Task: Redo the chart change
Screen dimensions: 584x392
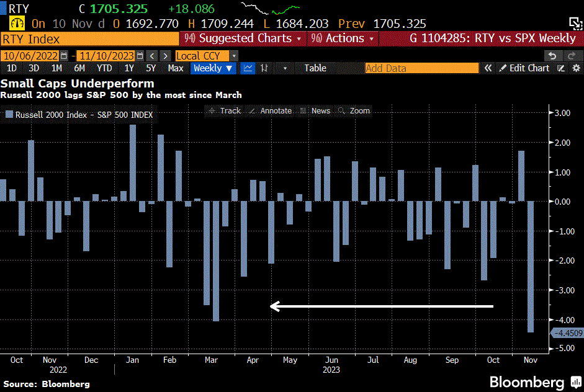Action: coord(572,56)
